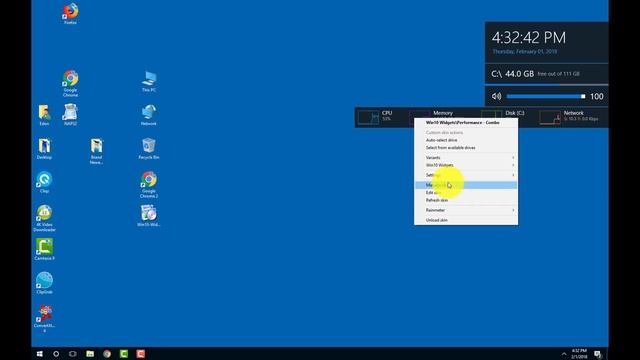Click the taskbar clock and date
The width and height of the screenshot is (640, 360).
pos(579,353)
